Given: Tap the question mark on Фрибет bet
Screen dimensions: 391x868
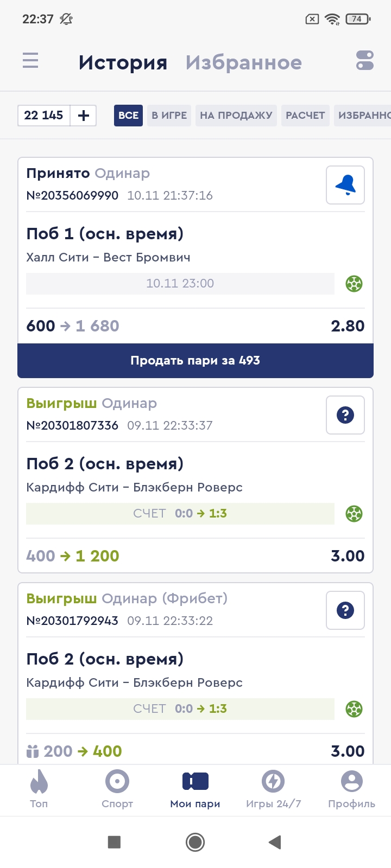Looking at the screenshot, I should click(345, 610).
